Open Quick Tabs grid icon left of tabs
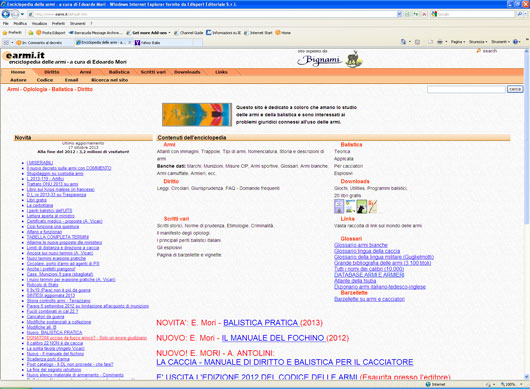 click(6, 42)
